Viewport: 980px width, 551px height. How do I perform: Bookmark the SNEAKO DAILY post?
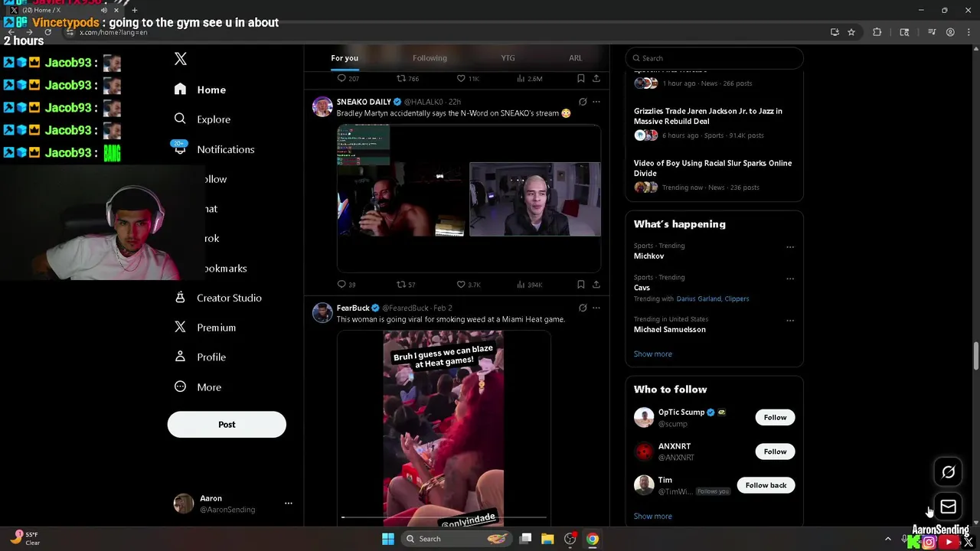coord(581,285)
